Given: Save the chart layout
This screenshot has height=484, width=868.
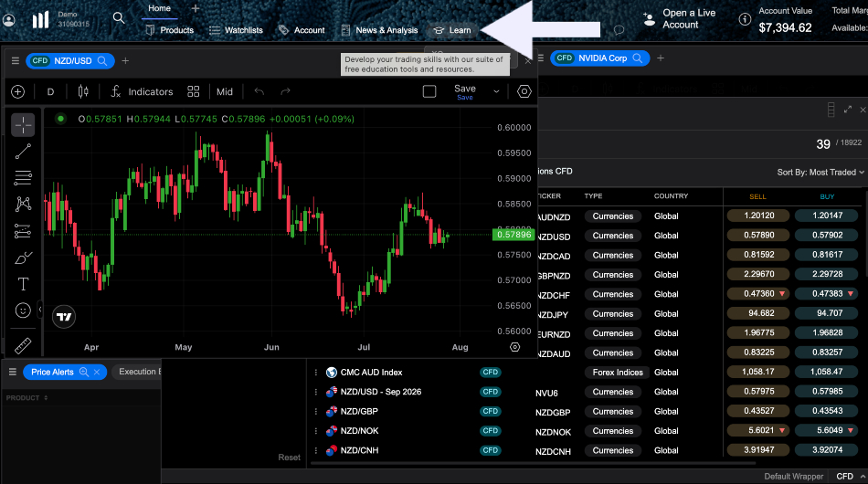Looking at the screenshot, I should pos(465,92).
